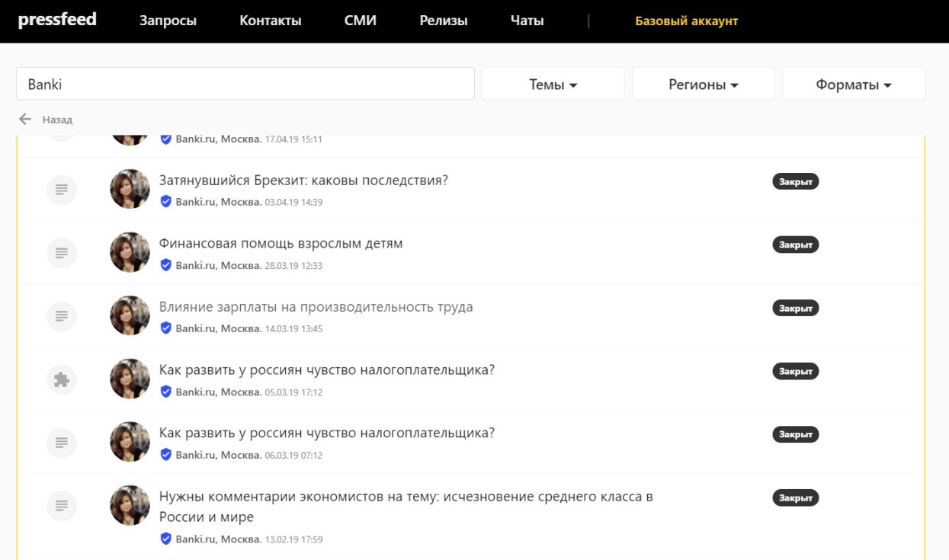Click the document icon beside the Brexit request
This screenshot has width=949, height=560.
[x=62, y=189]
